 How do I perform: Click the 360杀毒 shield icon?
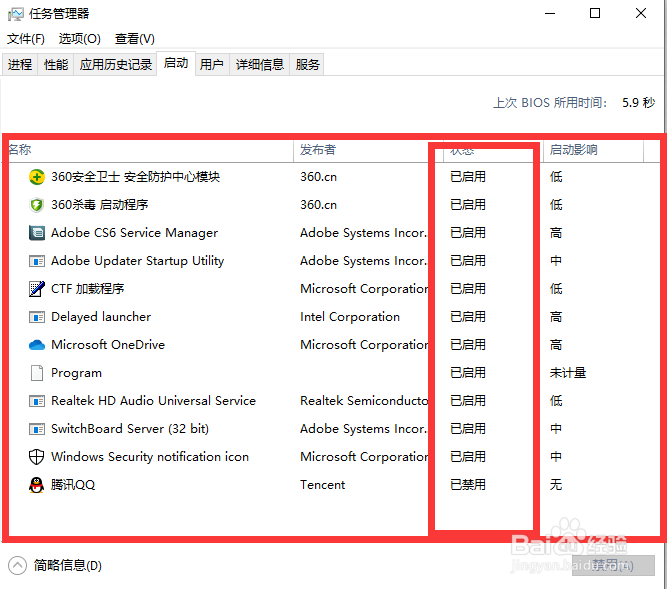tap(37, 205)
